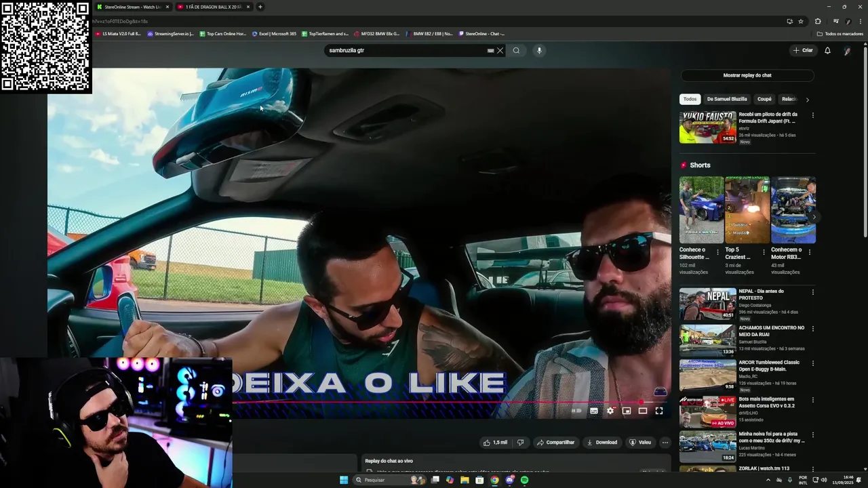
Task: Bookmark this page with the star icon
Action: pyautogui.click(x=801, y=21)
